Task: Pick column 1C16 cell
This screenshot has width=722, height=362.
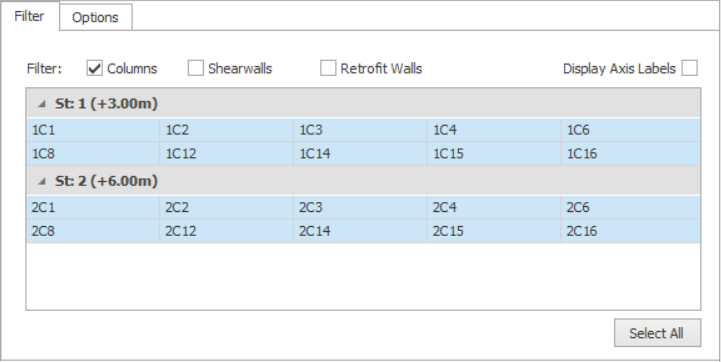Action: pos(631,153)
